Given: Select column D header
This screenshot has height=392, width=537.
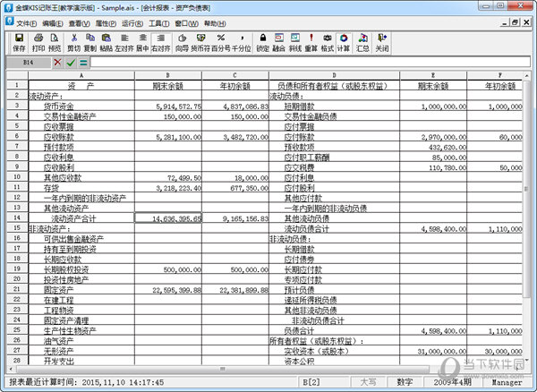Looking at the screenshot, I should pyautogui.click(x=334, y=75).
